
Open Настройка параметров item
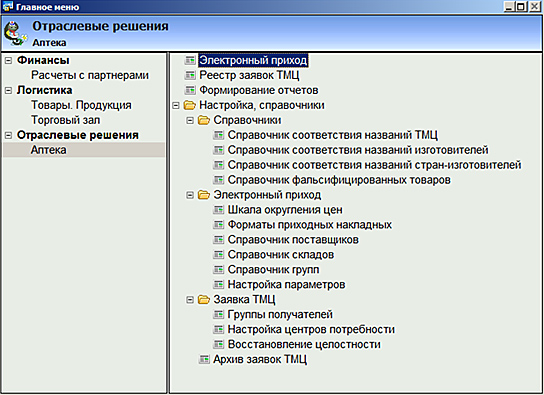coord(286,284)
